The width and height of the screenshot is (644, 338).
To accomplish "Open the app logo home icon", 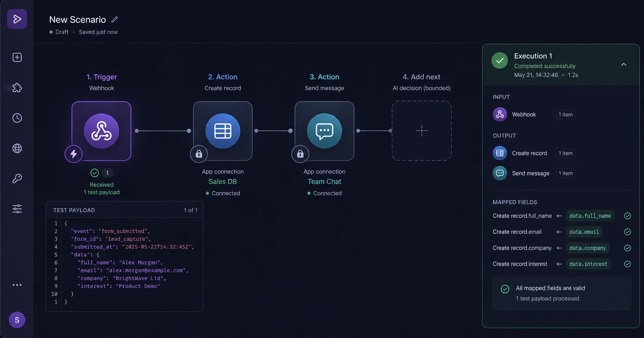I will click(17, 19).
